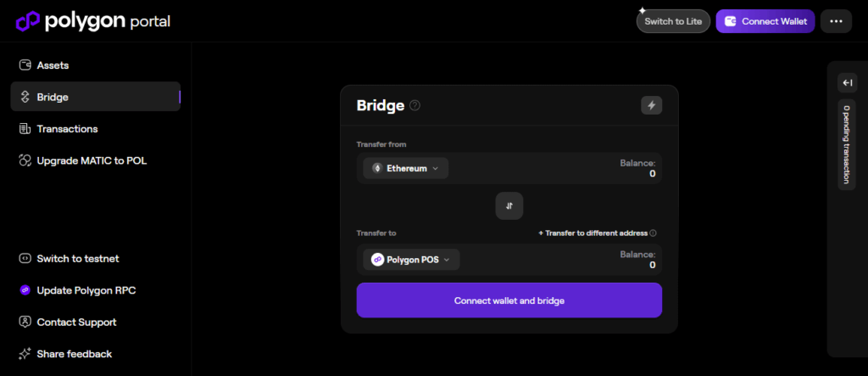Open the three-dots more options menu
The image size is (868, 376).
[x=836, y=21]
